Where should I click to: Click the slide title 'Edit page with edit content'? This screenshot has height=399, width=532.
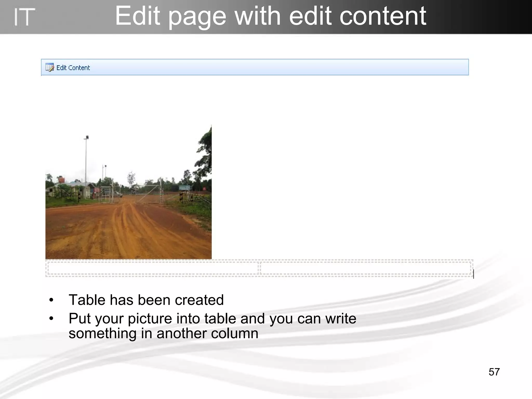[x=270, y=16]
